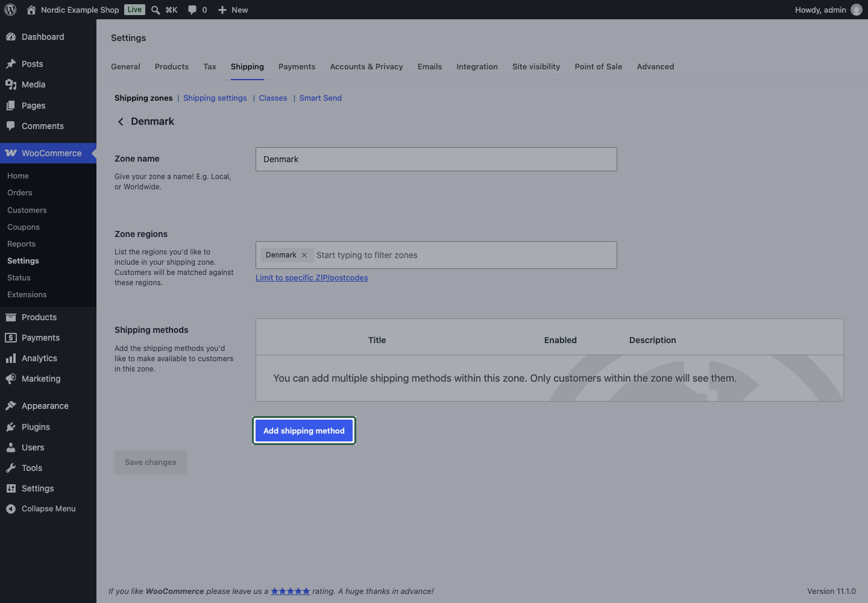Open the Payments settings tab

point(297,67)
